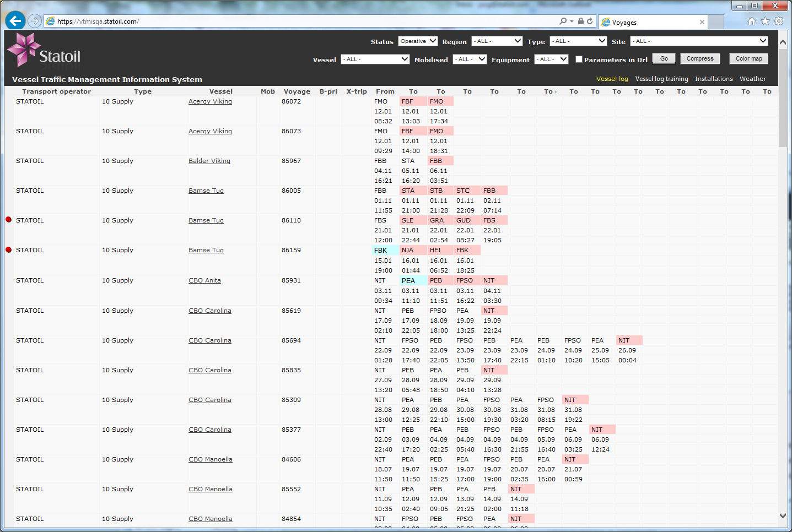Open the Weather menu

tap(753, 79)
